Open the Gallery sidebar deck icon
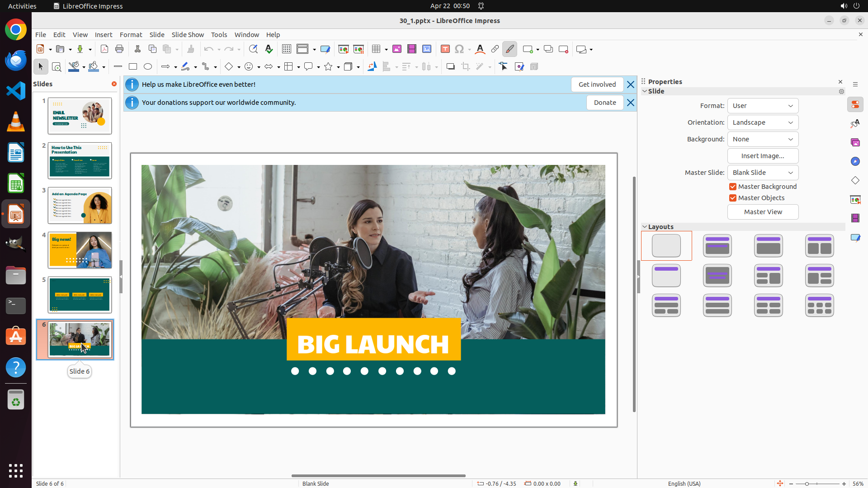 click(855, 142)
